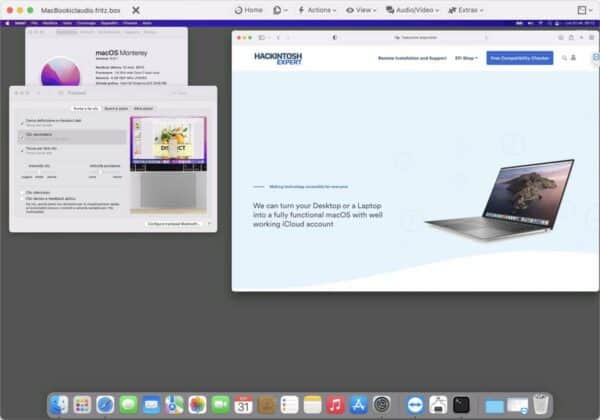Click the Bluetooth trackpad setup button
The width and height of the screenshot is (600, 420).
(174, 224)
